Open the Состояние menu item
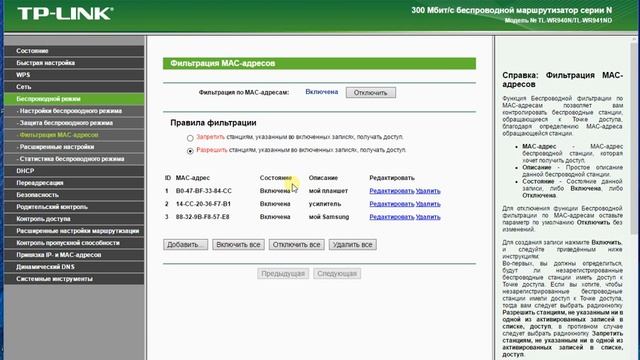This screenshot has width=640, height=360. pos(74,51)
